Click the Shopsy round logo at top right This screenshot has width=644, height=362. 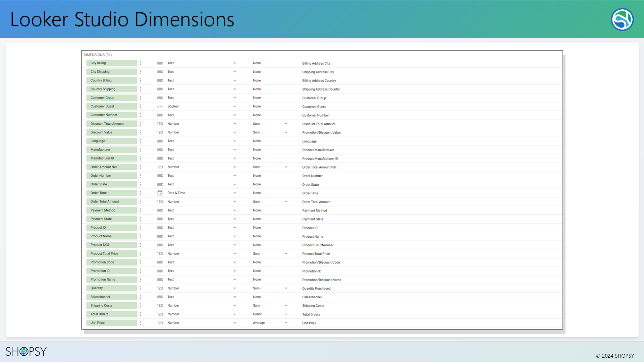pyautogui.click(x=622, y=19)
